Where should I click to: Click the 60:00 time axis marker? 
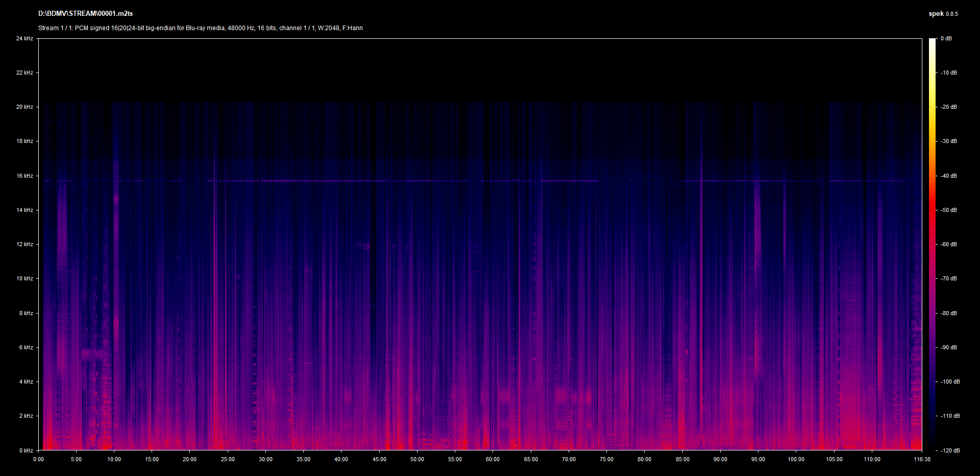(x=493, y=459)
